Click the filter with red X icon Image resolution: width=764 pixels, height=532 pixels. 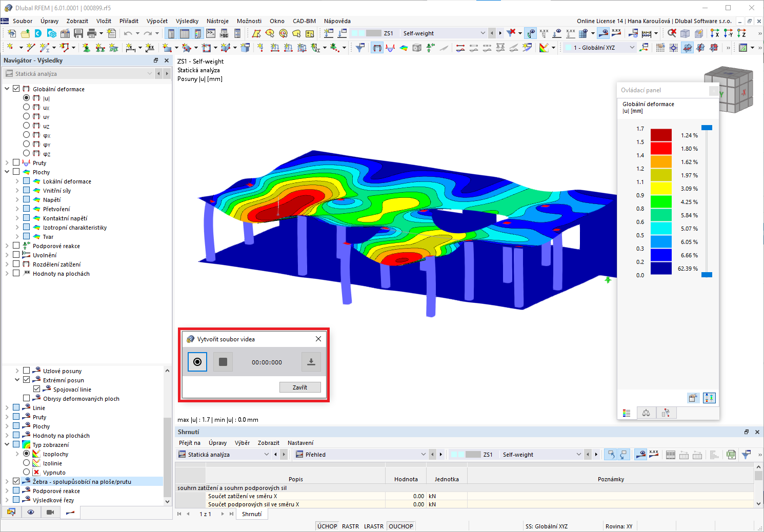point(511,33)
